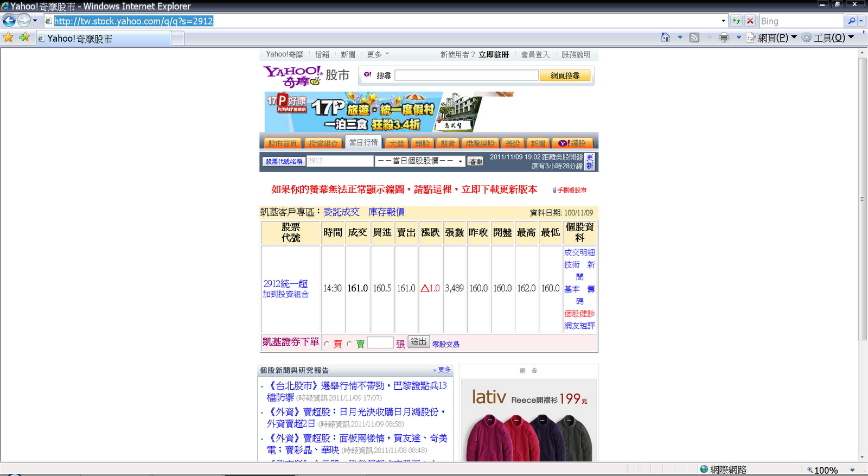Image resolution: width=868 pixels, height=476 pixels.
Task: Open the 成交明細 link
Action: click(x=579, y=252)
